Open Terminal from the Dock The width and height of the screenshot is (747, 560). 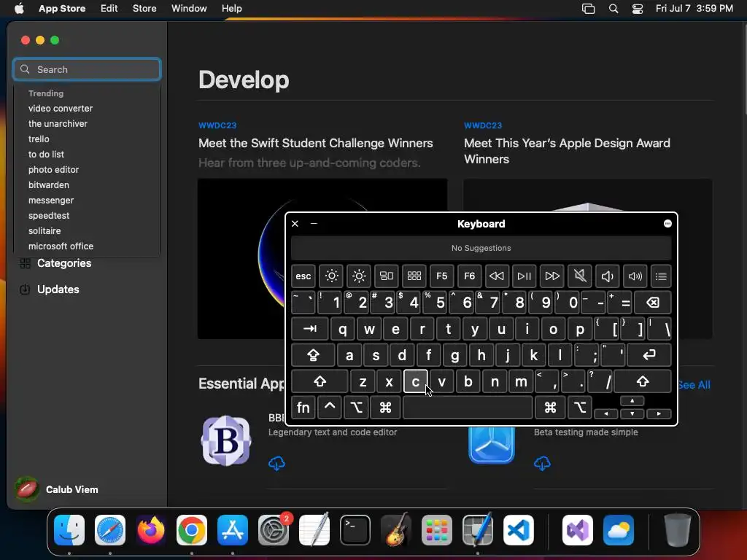(355, 530)
